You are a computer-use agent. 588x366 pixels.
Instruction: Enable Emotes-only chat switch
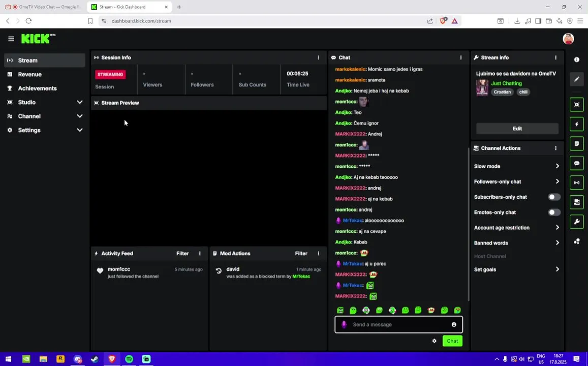pos(554,212)
